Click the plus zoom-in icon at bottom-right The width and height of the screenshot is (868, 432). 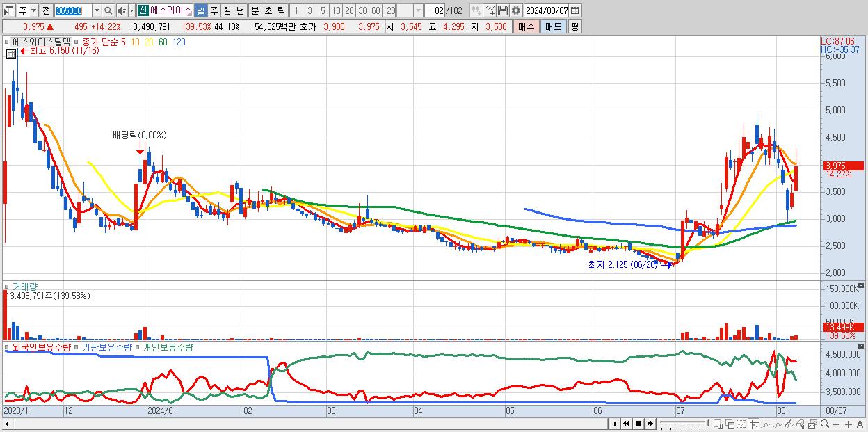coord(848,424)
